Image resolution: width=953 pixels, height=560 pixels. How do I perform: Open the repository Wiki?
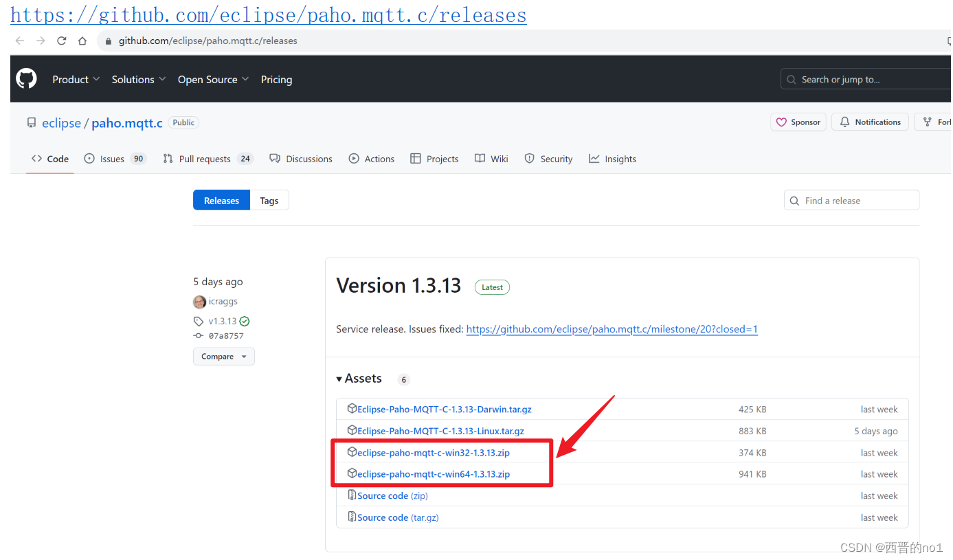tap(491, 158)
